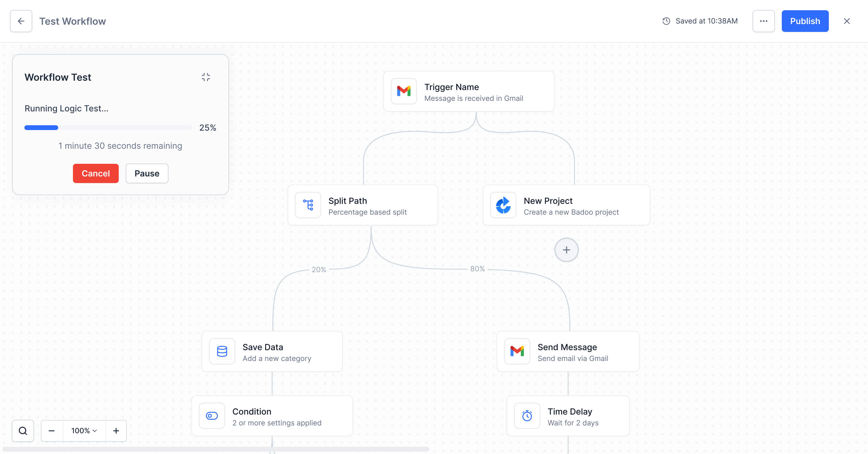
Task: Click the 25% progress value
Action: tap(207, 128)
